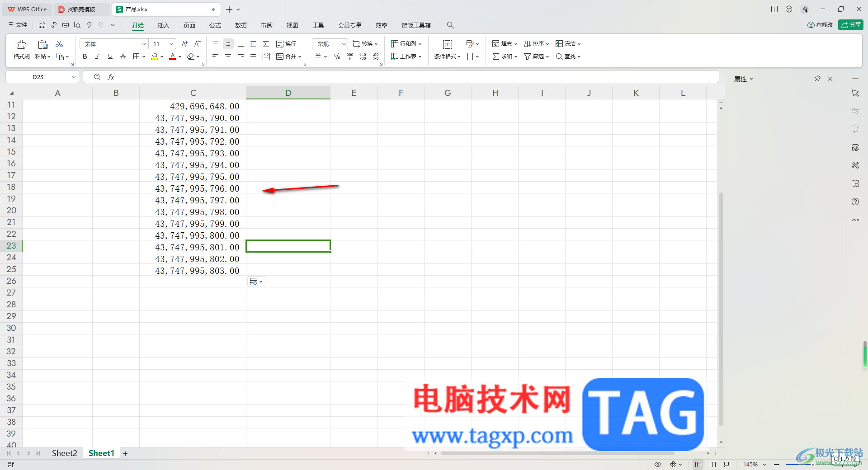Toggle middle vertical alignment
868x470 pixels.
[228, 44]
